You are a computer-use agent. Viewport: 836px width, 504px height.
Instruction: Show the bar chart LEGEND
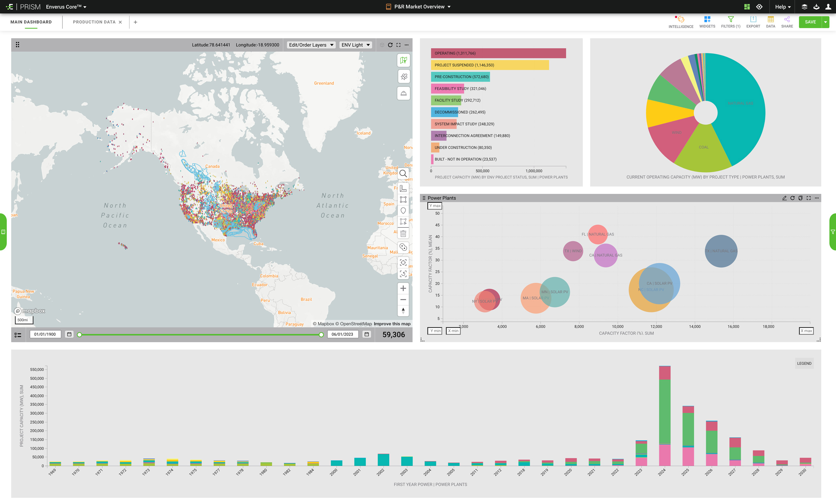[804, 363]
